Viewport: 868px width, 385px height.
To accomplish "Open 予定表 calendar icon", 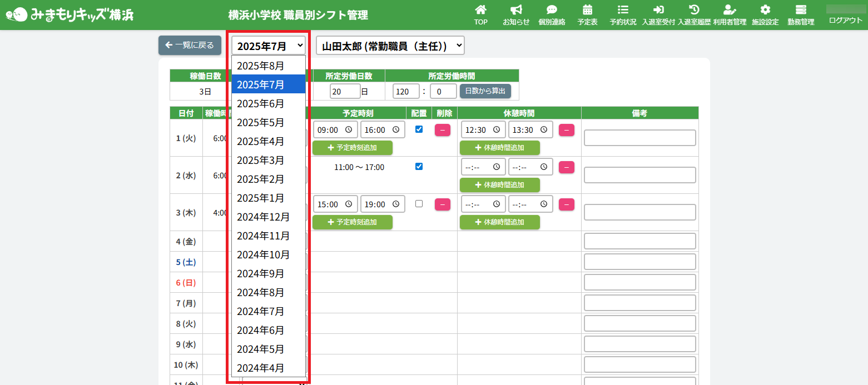I will 587,10.
